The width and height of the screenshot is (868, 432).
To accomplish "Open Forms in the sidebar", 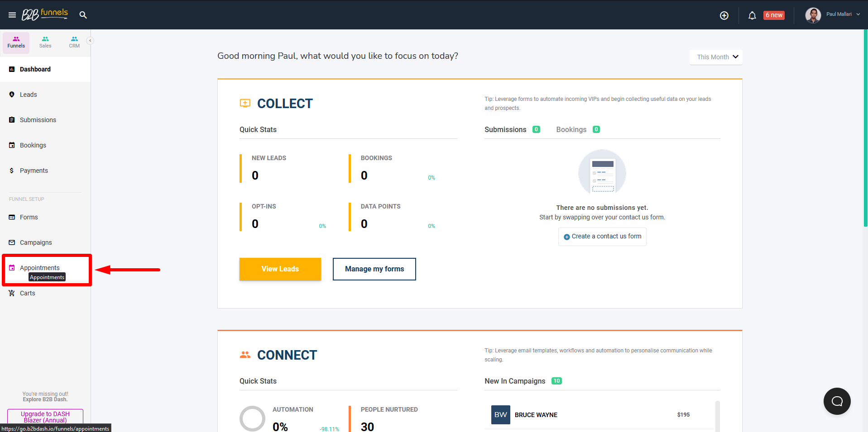I will click(45, 217).
